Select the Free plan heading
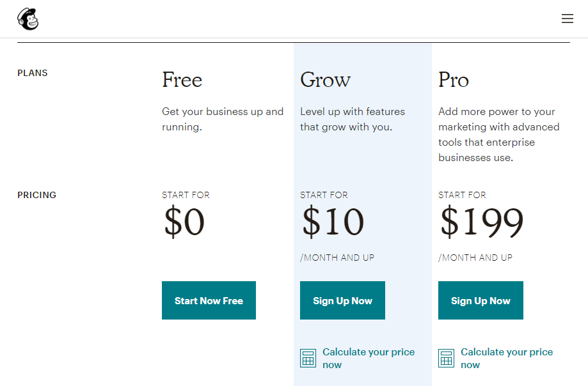This screenshot has height=386, width=588. [x=182, y=80]
